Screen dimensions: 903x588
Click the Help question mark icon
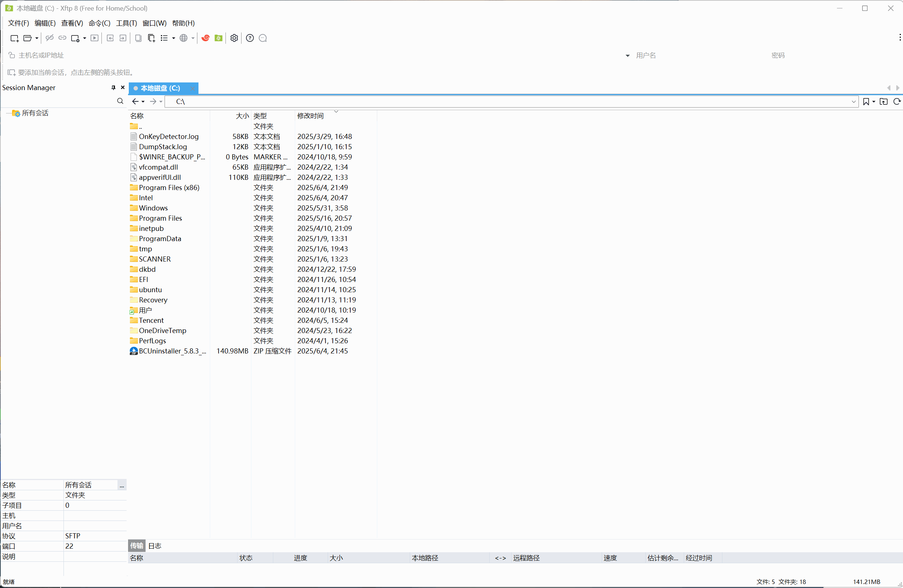(x=250, y=38)
